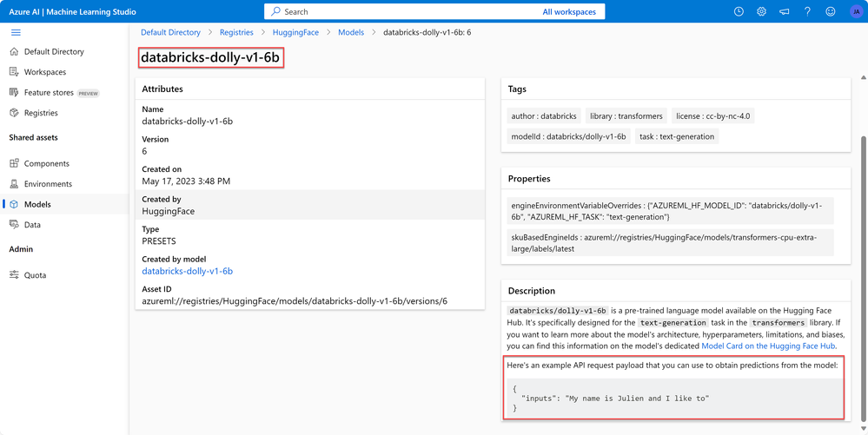Image resolution: width=868 pixels, height=435 pixels.
Task: Open Default Directory in sidebar
Action: point(54,51)
